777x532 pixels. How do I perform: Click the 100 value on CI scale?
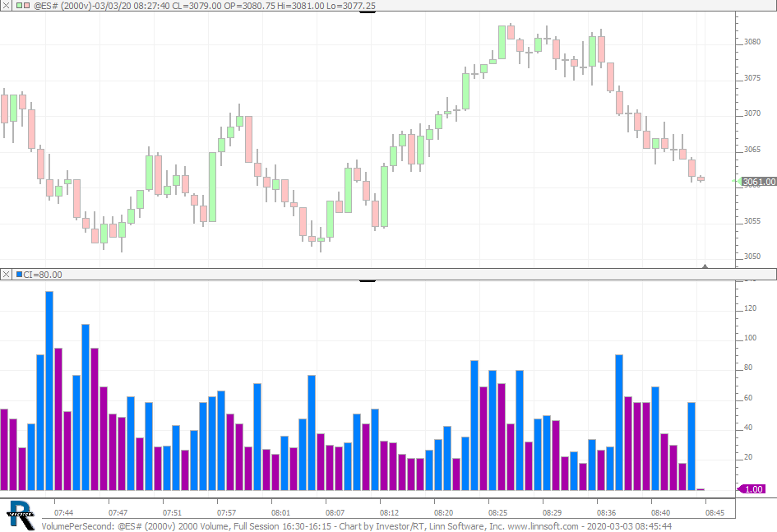750,338
